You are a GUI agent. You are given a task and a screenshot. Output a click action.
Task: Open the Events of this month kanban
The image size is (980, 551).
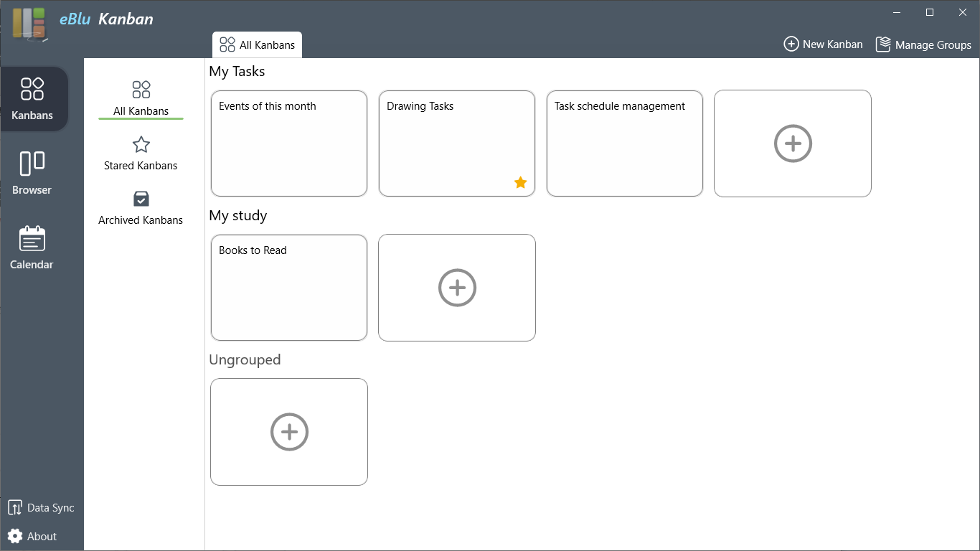click(x=289, y=143)
